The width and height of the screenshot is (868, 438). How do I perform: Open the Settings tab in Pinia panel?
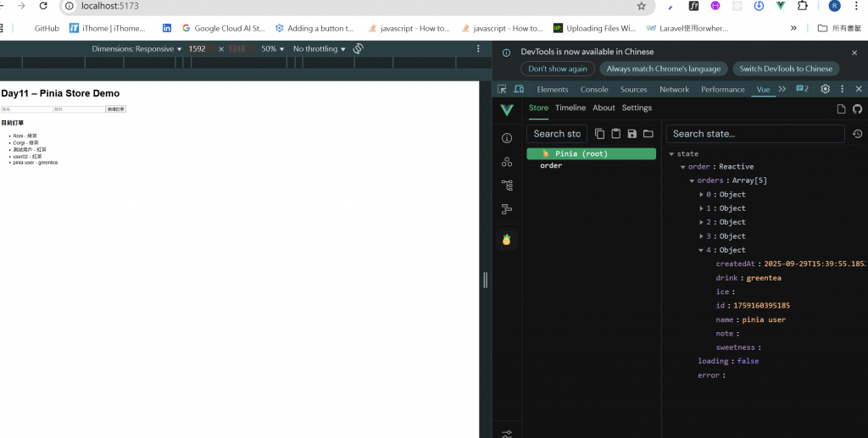(637, 108)
